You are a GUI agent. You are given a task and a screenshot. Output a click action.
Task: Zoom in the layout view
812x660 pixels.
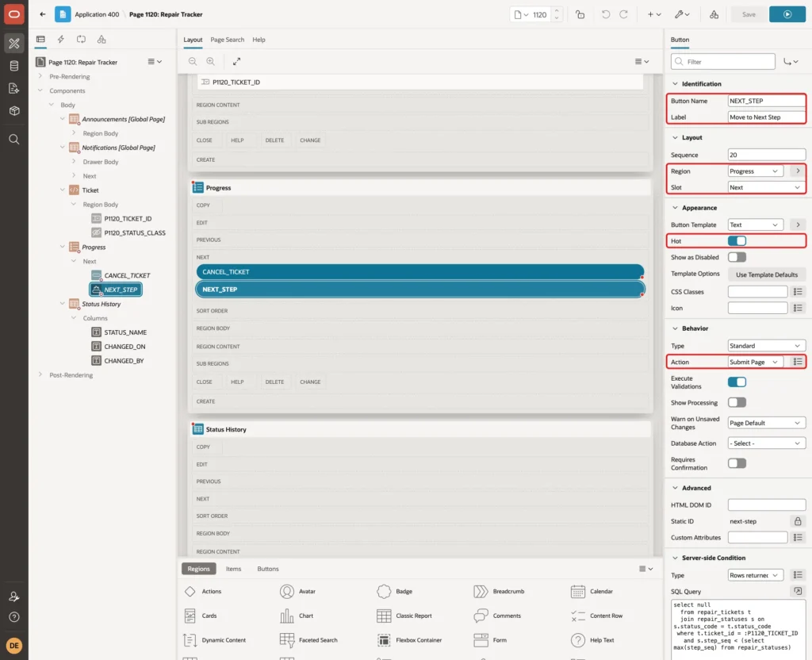(x=211, y=61)
